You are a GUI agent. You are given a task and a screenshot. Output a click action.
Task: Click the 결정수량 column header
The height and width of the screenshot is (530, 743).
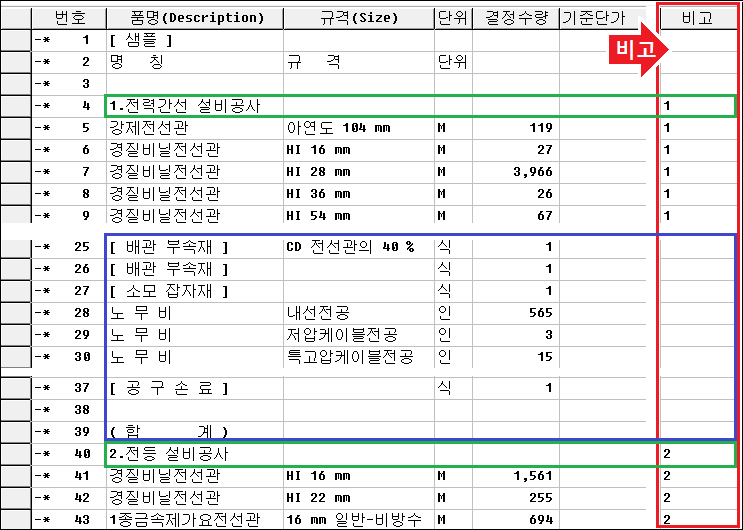click(x=516, y=18)
